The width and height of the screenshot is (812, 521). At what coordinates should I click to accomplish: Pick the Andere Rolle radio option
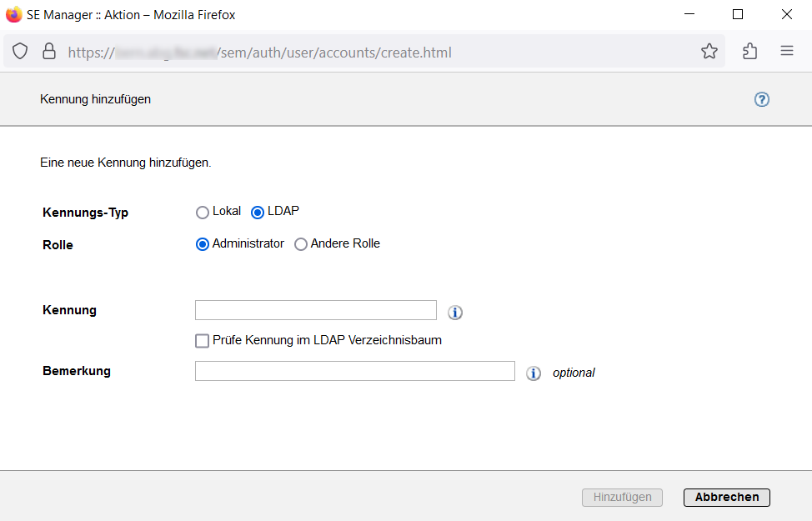[x=301, y=244]
